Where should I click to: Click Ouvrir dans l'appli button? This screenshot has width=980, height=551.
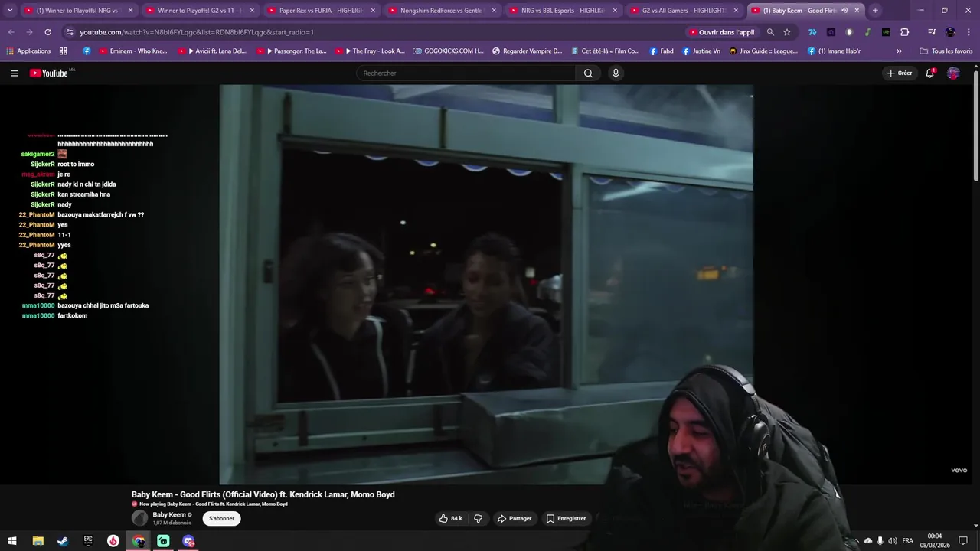point(721,32)
